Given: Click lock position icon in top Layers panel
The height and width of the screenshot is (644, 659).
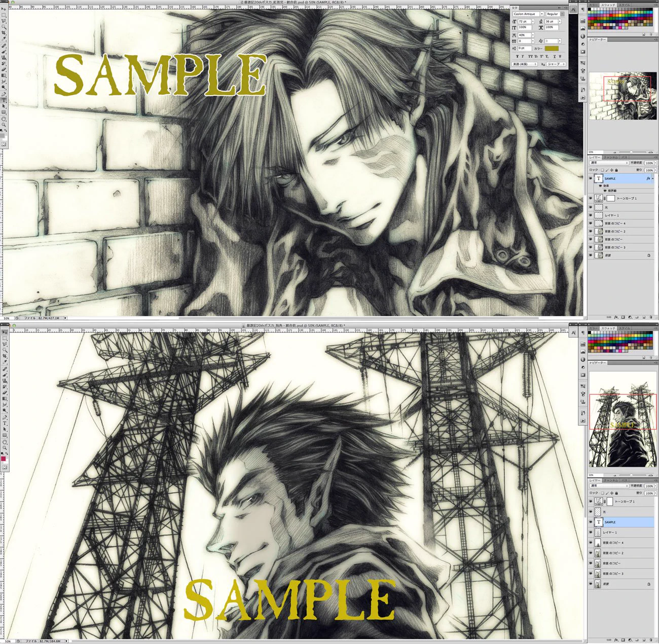Looking at the screenshot, I should click(x=612, y=170).
